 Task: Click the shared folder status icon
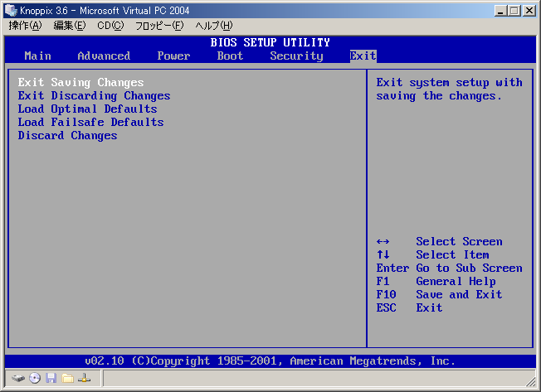coord(67,378)
